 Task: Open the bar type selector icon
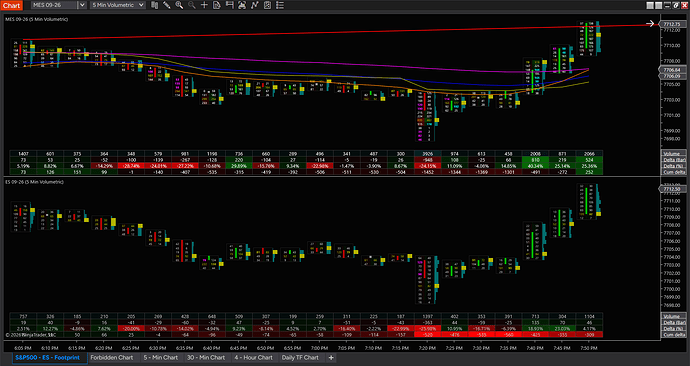154,5
